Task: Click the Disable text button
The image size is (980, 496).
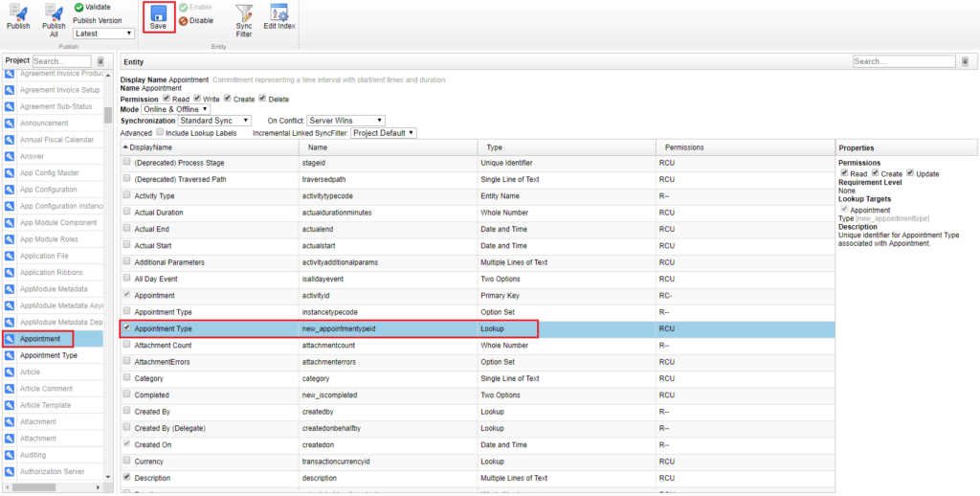Action: coord(201,21)
